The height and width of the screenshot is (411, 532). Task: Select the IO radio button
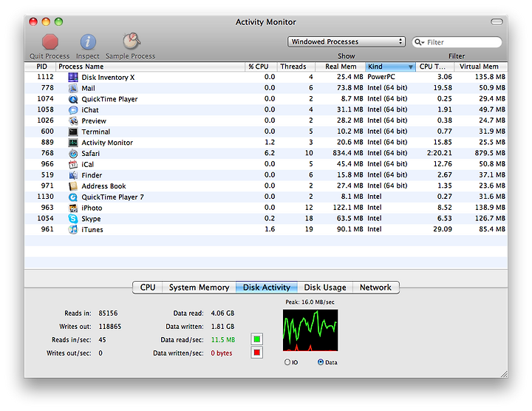pyautogui.click(x=287, y=362)
